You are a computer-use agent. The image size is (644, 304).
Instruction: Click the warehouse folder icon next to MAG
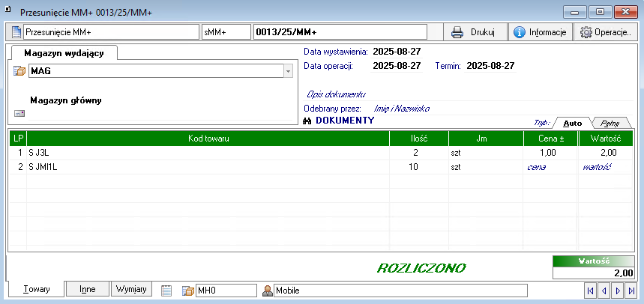click(x=20, y=71)
